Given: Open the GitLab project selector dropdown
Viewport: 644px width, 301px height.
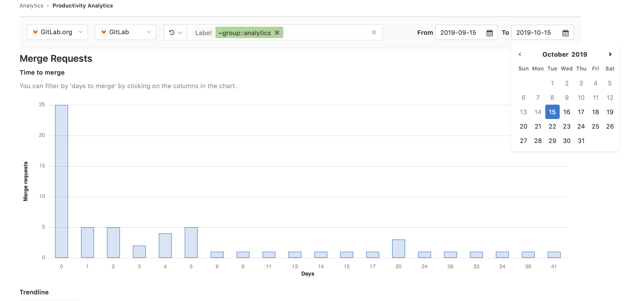Looking at the screenshot, I should click(149, 32).
